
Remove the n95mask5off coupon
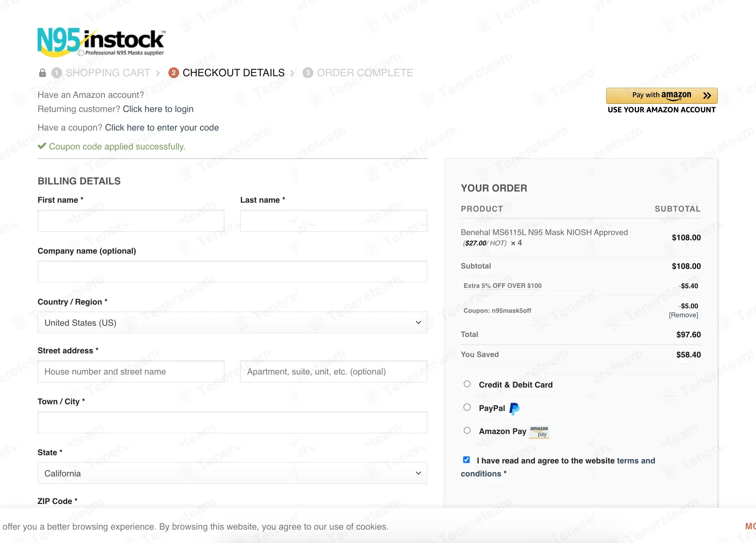tap(684, 315)
